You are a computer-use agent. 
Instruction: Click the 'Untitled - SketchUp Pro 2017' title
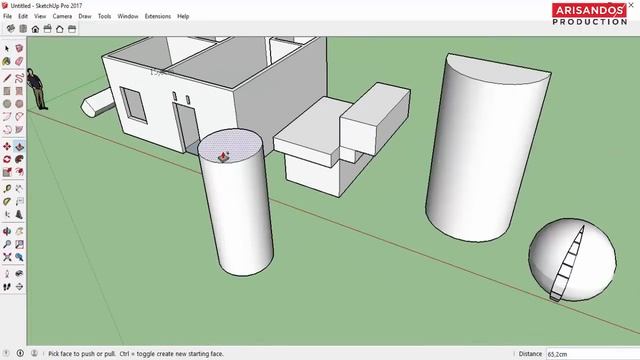[x=46, y=6]
